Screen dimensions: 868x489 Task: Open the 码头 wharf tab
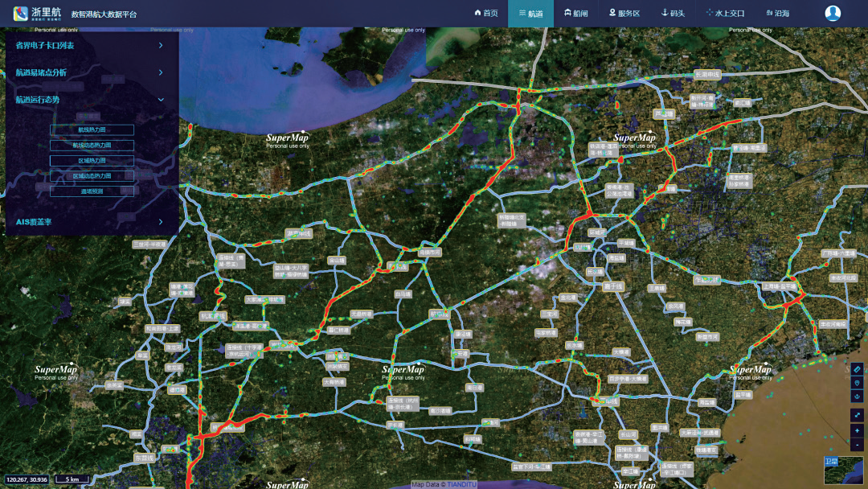[x=674, y=14]
